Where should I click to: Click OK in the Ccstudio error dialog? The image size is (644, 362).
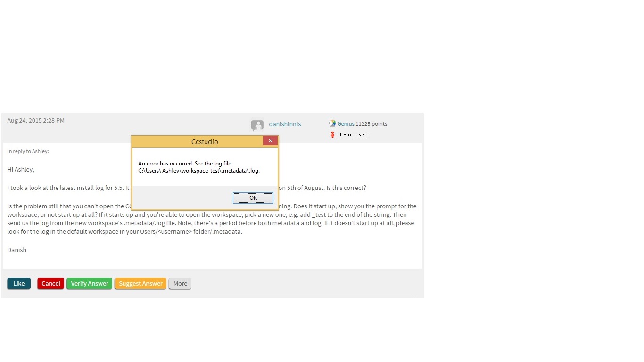[253, 198]
